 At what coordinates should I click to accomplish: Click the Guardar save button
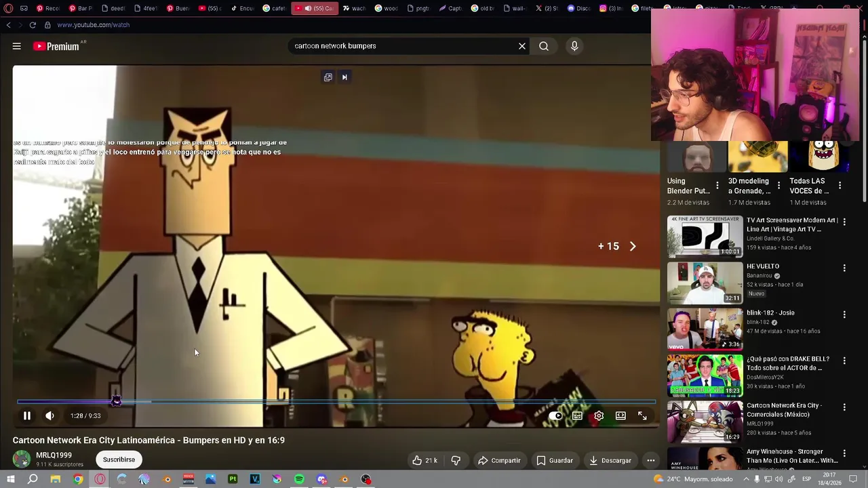[555, 460]
